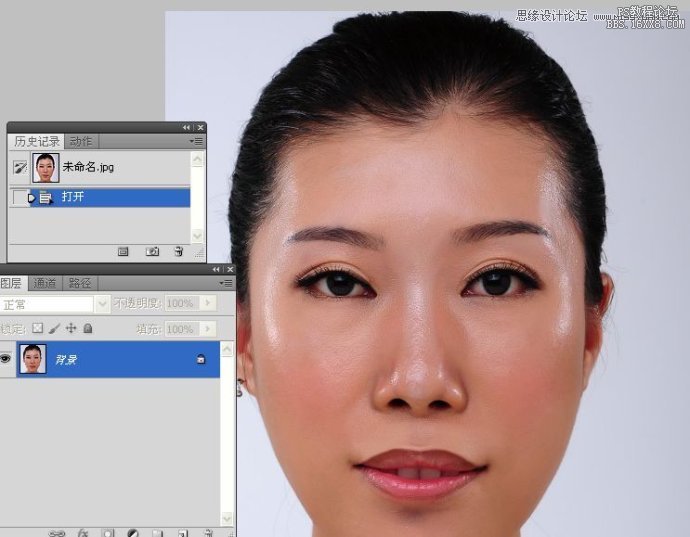
Task: Click create new document from current state
Action: point(124,252)
